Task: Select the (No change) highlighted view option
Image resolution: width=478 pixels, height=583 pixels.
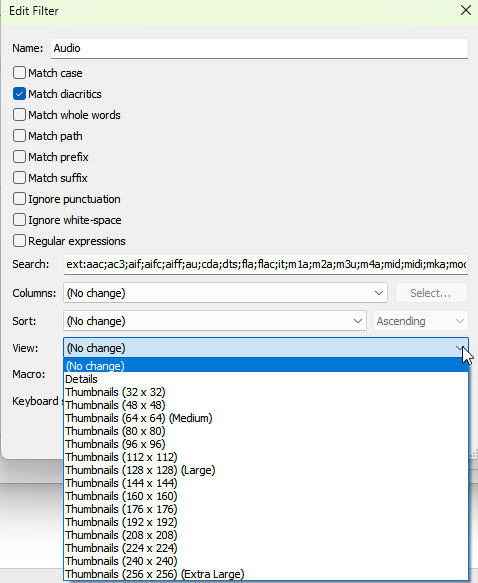Action: coord(266,365)
